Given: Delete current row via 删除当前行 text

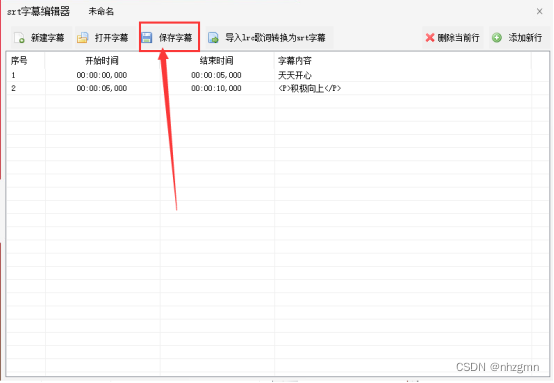Looking at the screenshot, I should [x=458, y=37].
